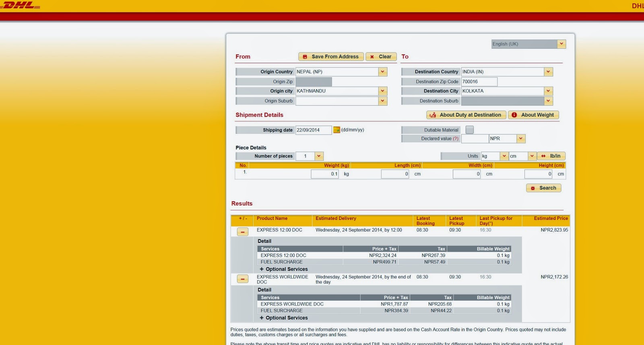Collapse the EXPRESS 12:00 DOC result details
This screenshot has width=644, height=345.
(x=242, y=232)
